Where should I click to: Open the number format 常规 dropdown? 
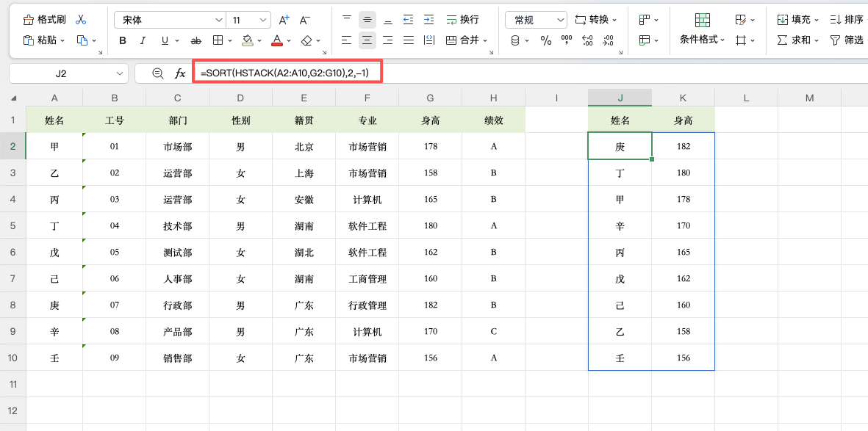tap(559, 20)
